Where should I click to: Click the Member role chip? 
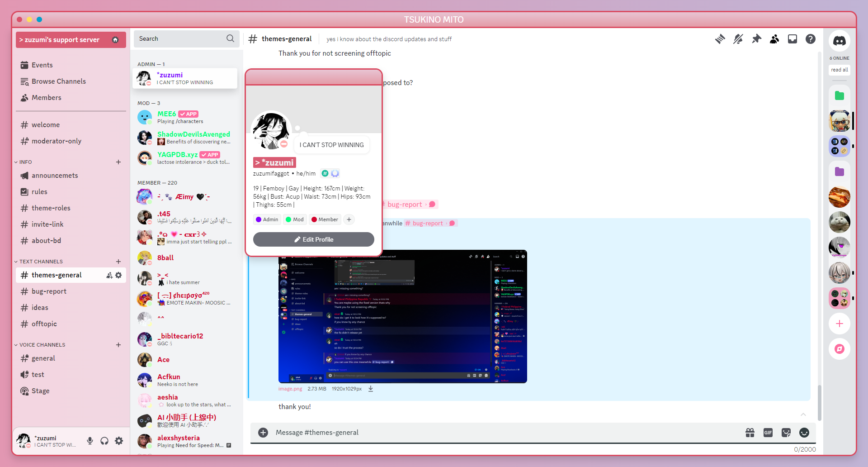coord(325,219)
